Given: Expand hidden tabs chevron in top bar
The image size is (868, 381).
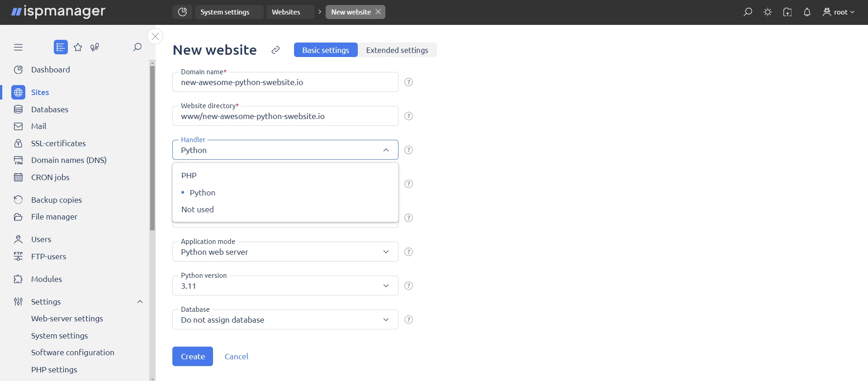Looking at the screenshot, I should (319, 12).
